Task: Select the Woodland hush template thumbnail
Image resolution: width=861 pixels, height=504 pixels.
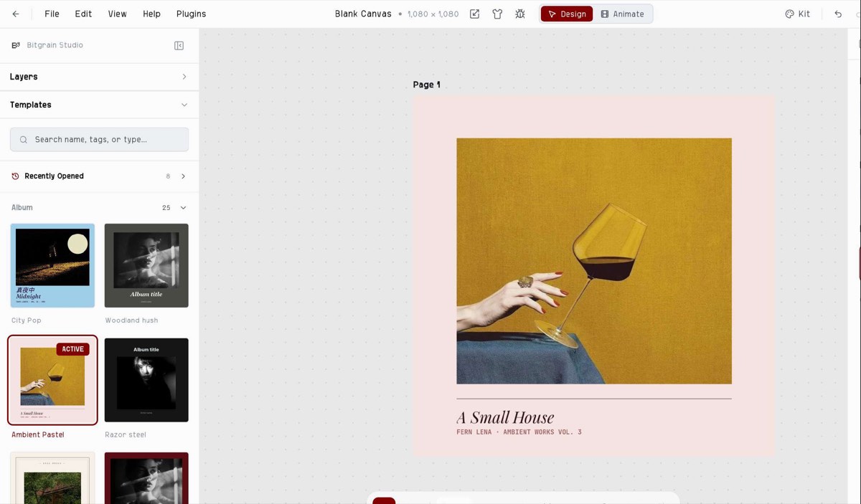Action: pos(146,265)
